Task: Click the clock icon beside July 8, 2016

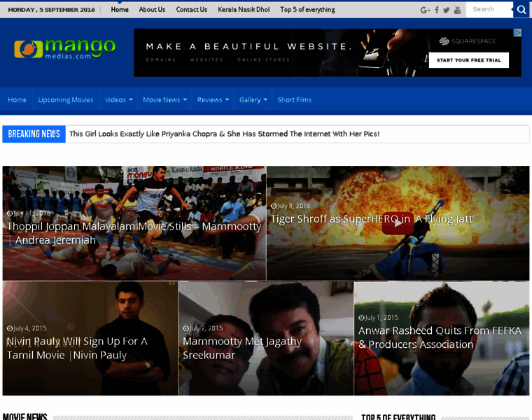Action: [x=273, y=206]
